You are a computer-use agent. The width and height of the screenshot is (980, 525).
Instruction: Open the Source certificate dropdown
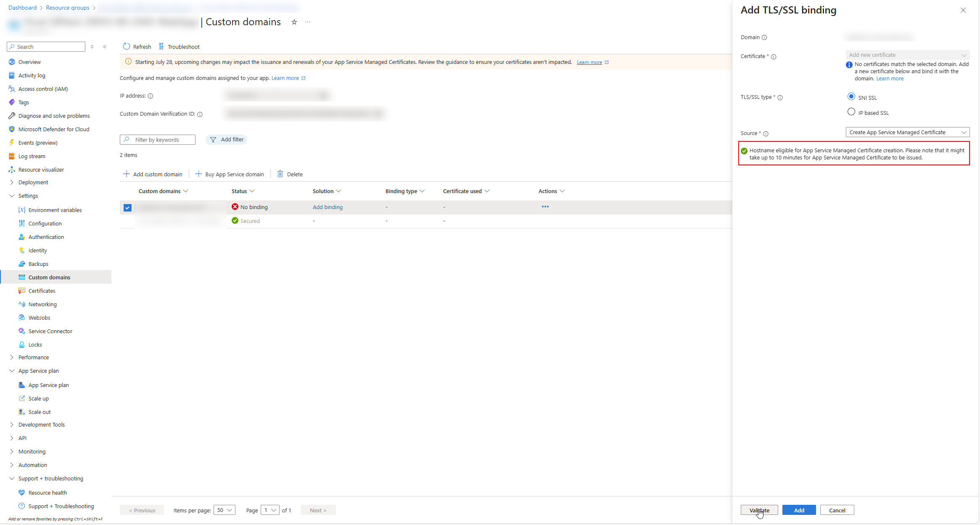pyautogui.click(x=907, y=132)
